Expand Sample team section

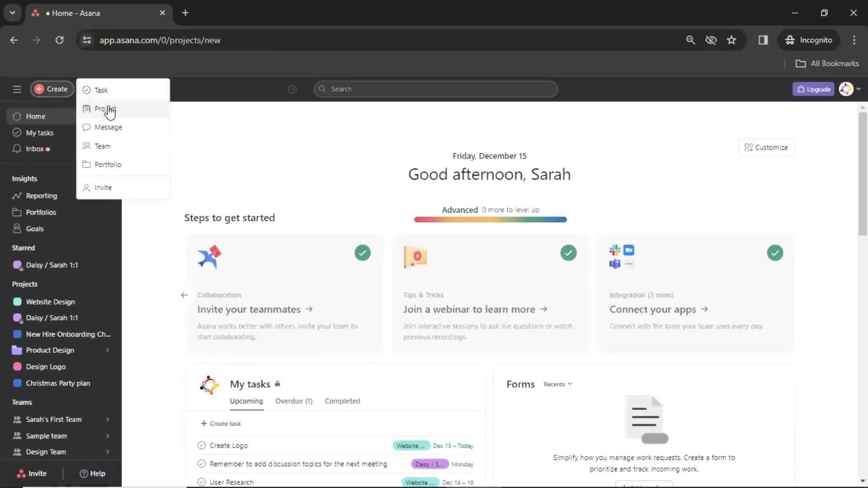[x=107, y=436]
